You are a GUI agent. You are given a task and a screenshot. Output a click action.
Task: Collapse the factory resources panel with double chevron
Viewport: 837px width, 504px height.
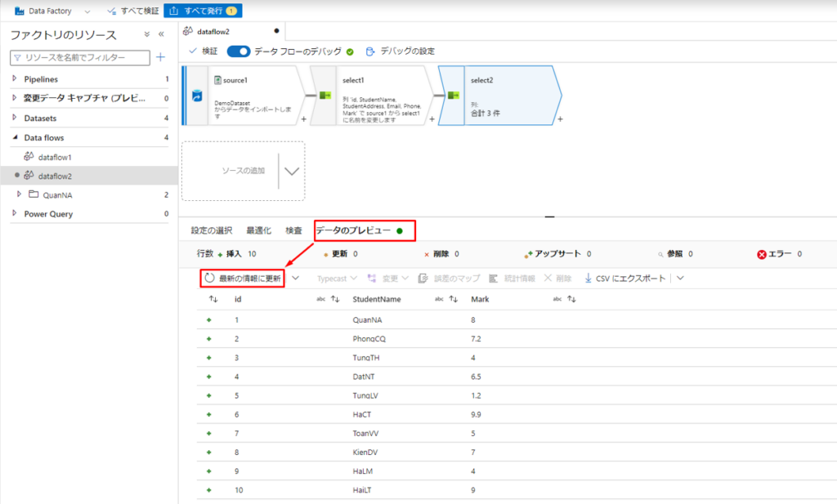click(x=161, y=34)
